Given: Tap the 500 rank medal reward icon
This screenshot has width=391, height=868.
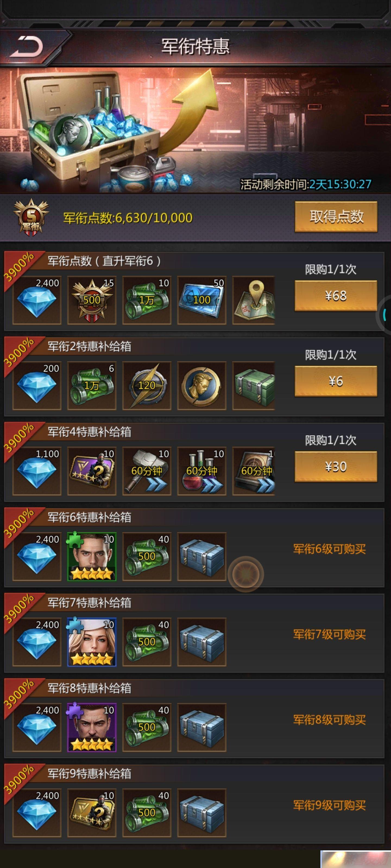Looking at the screenshot, I should coord(92,300).
